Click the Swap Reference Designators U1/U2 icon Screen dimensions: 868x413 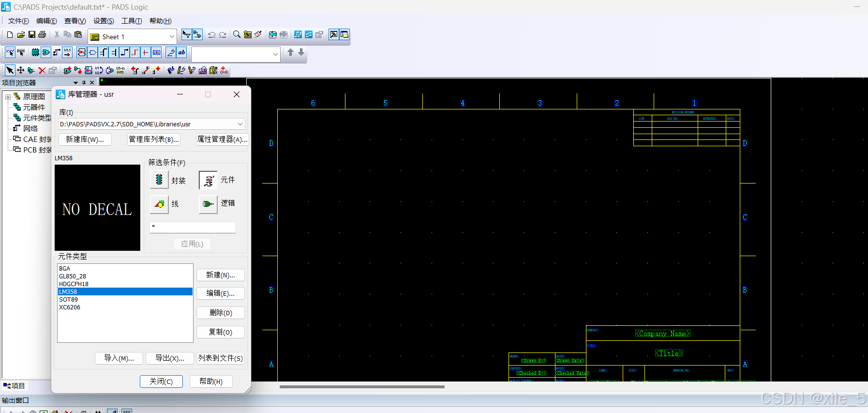click(99, 71)
